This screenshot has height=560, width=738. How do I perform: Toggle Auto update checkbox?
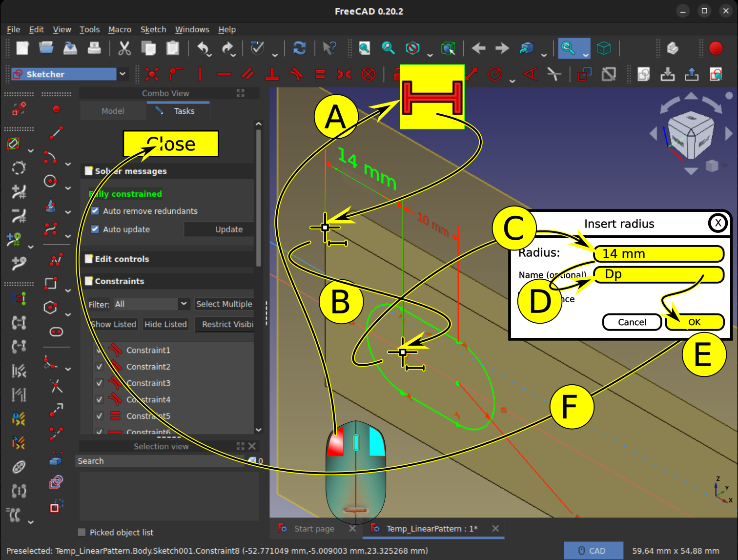[x=95, y=229]
